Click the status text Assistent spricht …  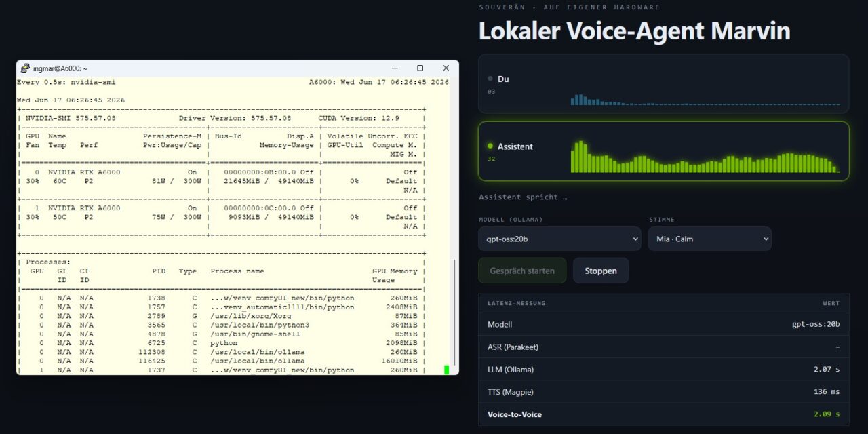[x=523, y=197]
